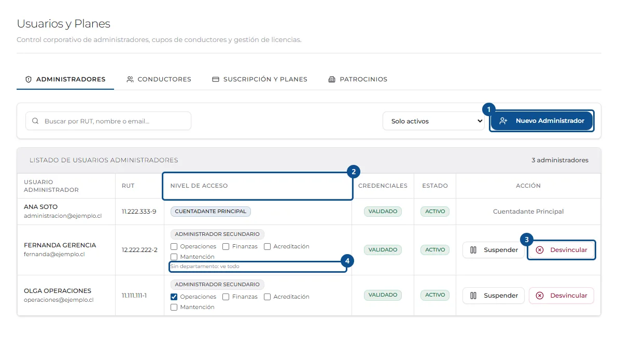Click X-circle icon in Olga Operaciones' Desvincular
This screenshot has width=618, height=364.
click(540, 296)
